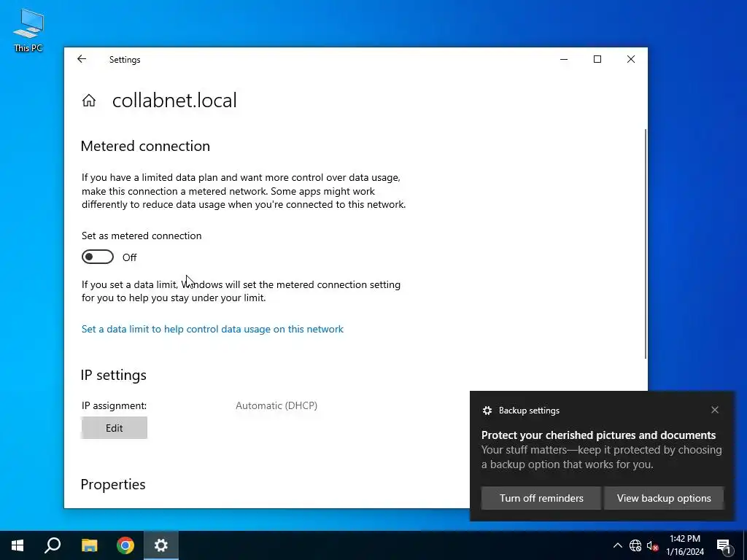Launch Google Chrome from taskbar

pyautogui.click(x=125, y=545)
